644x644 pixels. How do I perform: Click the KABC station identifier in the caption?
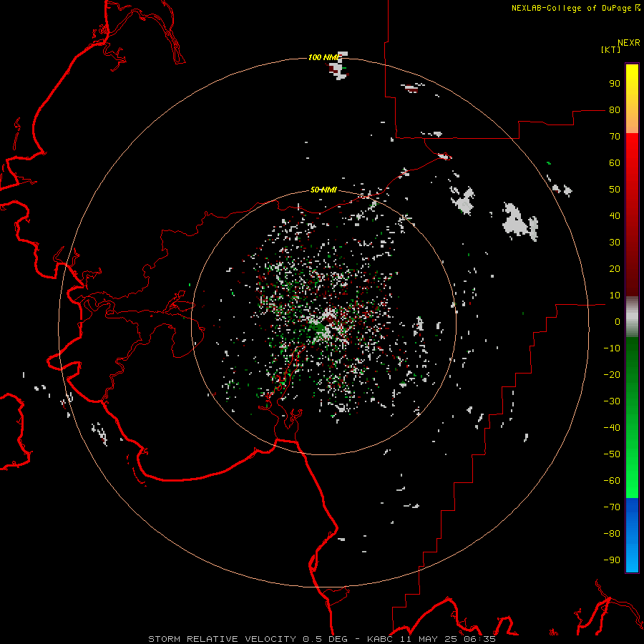coord(379,639)
